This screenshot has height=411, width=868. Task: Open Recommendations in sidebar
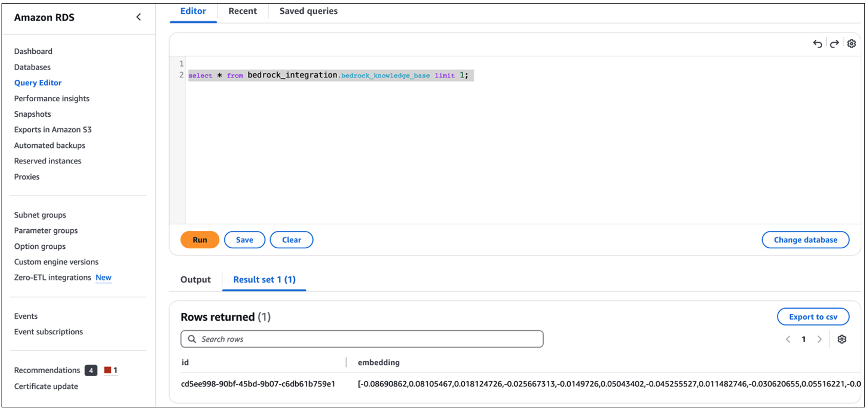pos(47,370)
